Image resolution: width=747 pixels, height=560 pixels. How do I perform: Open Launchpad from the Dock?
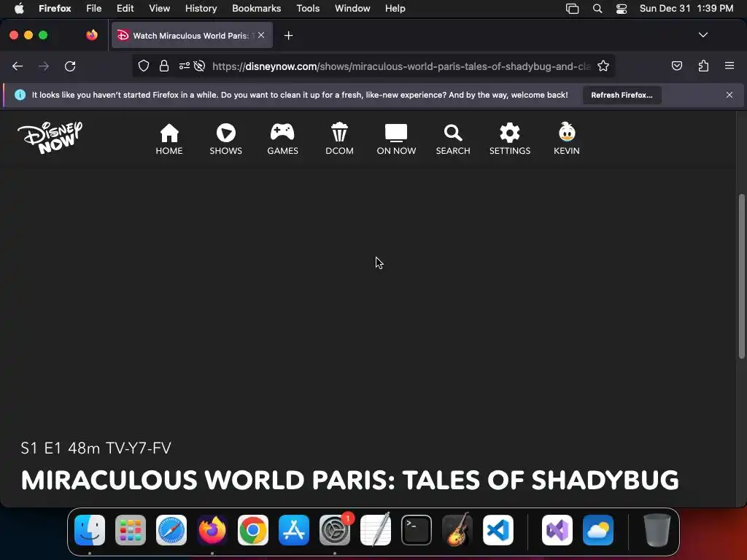coord(131,530)
